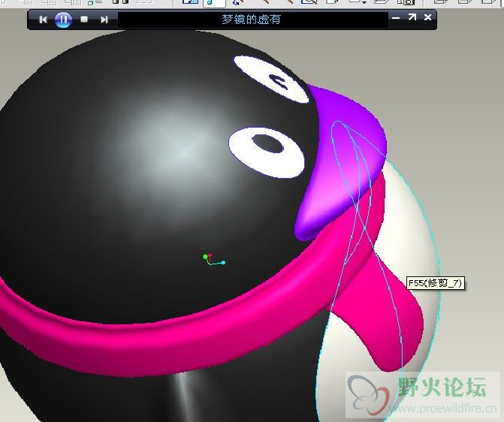Select the coordinate system triad on model
Screen dimensions: 504x422
coord(214,260)
